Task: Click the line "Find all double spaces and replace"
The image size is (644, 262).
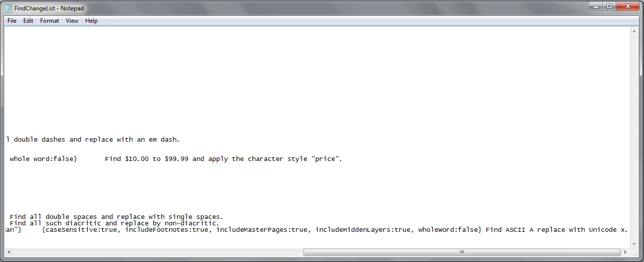Action: (117, 217)
